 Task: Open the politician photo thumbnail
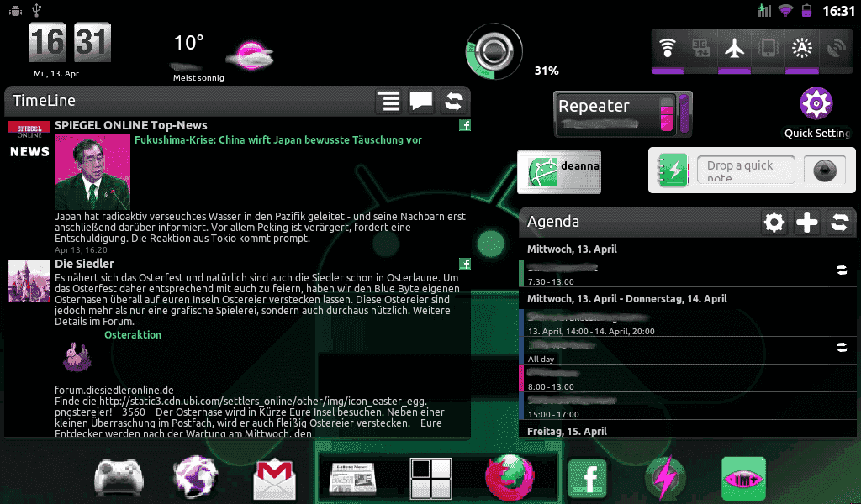click(x=92, y=172)
